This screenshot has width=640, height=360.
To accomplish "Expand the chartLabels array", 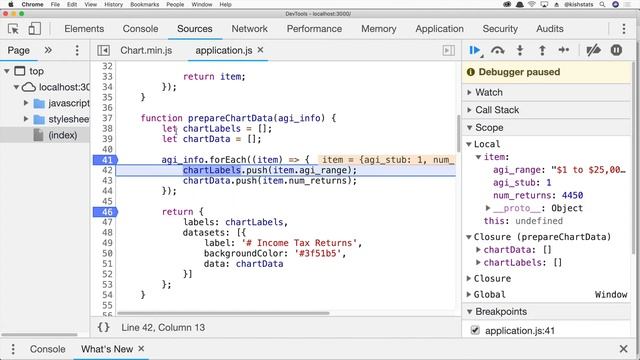I will [x=478, y=262].
